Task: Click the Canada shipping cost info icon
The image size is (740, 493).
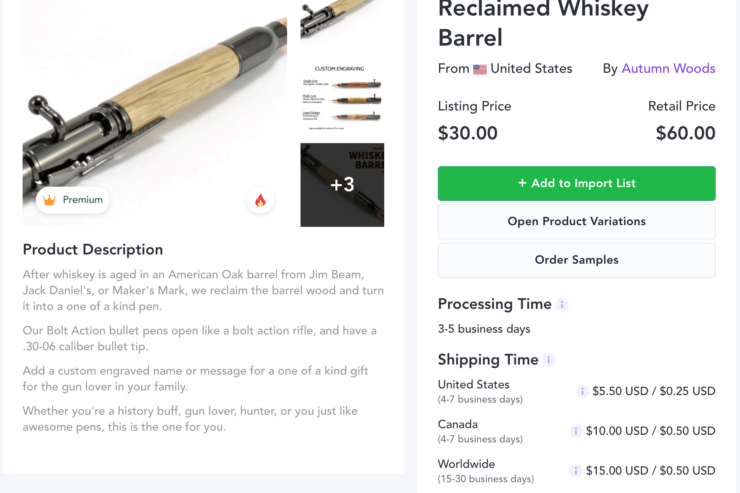Action: (575, 431)
